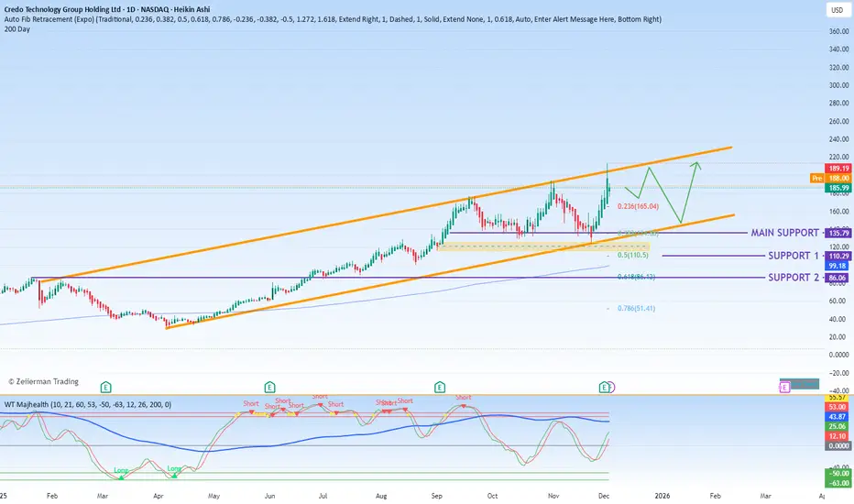Click the 240.00 tick on the price axis
854x504 pixels.
click(x=838, y=139)
